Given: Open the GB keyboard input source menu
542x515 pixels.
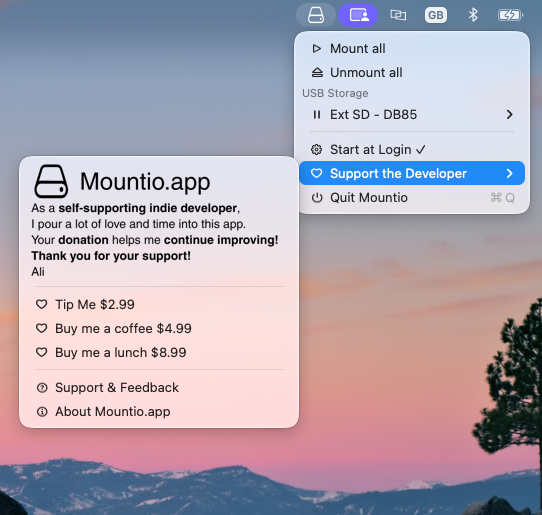Looking at the screenshot, I should click(436, 15).
